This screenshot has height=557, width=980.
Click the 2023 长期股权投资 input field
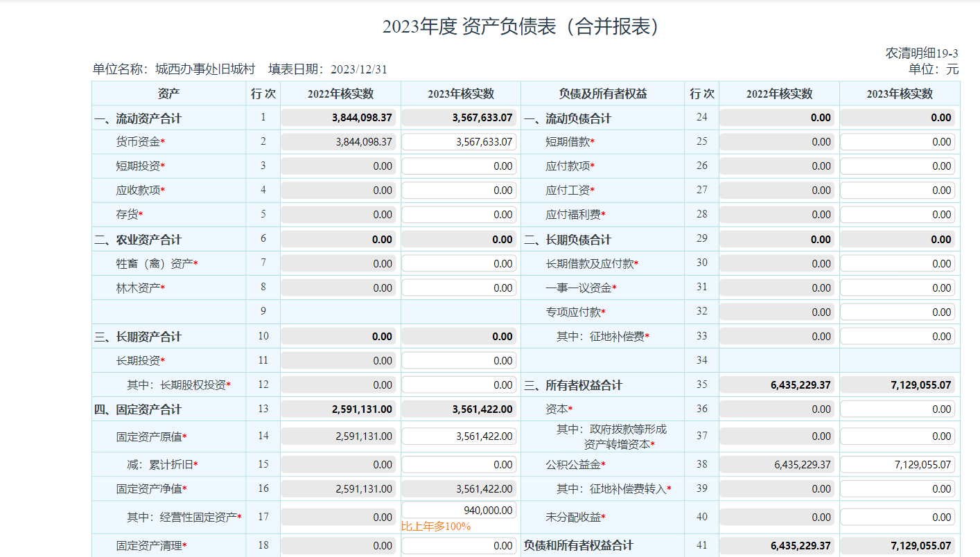459,385
